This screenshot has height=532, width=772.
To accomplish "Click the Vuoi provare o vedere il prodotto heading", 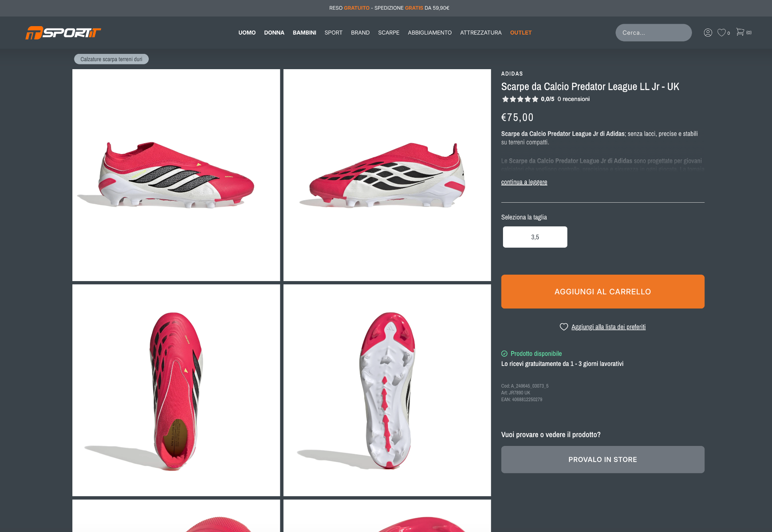I will tap(551, 435).
